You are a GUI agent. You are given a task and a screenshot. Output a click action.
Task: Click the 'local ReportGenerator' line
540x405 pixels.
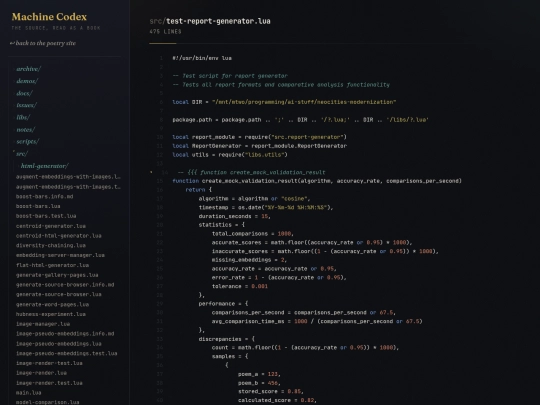(259, 146)
